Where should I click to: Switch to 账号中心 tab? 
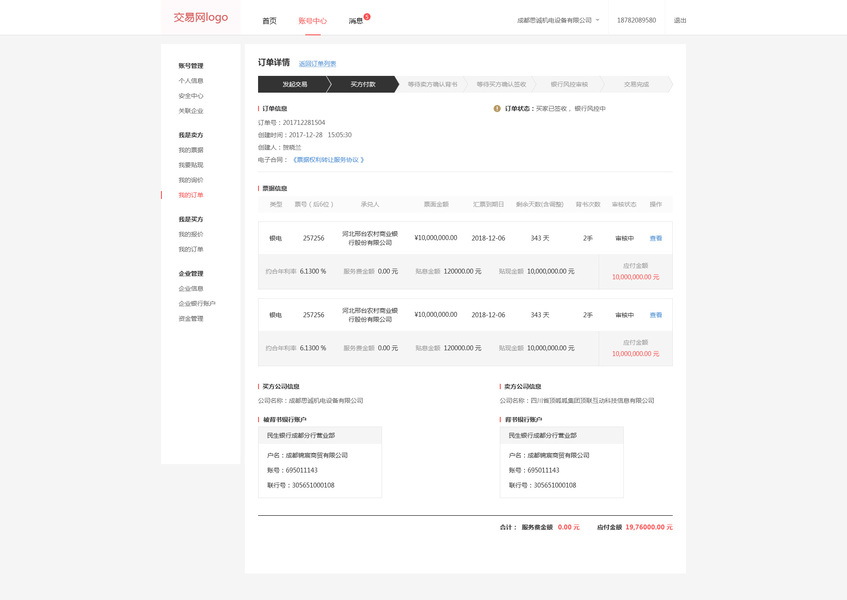coord(313,21)
